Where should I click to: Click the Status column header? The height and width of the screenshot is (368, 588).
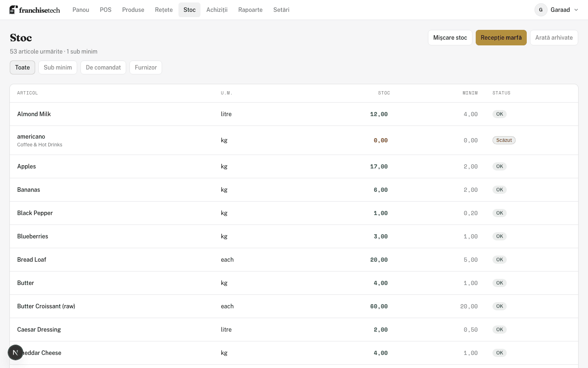point(501,93)
